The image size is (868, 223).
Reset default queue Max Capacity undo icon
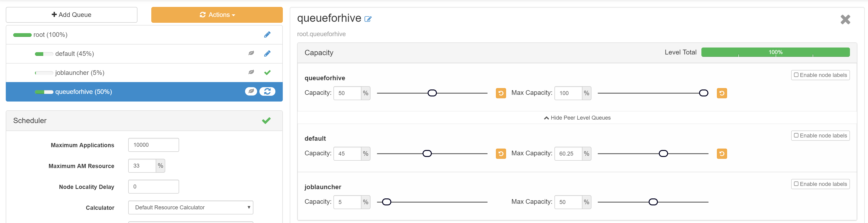click(x=722, y=154)
